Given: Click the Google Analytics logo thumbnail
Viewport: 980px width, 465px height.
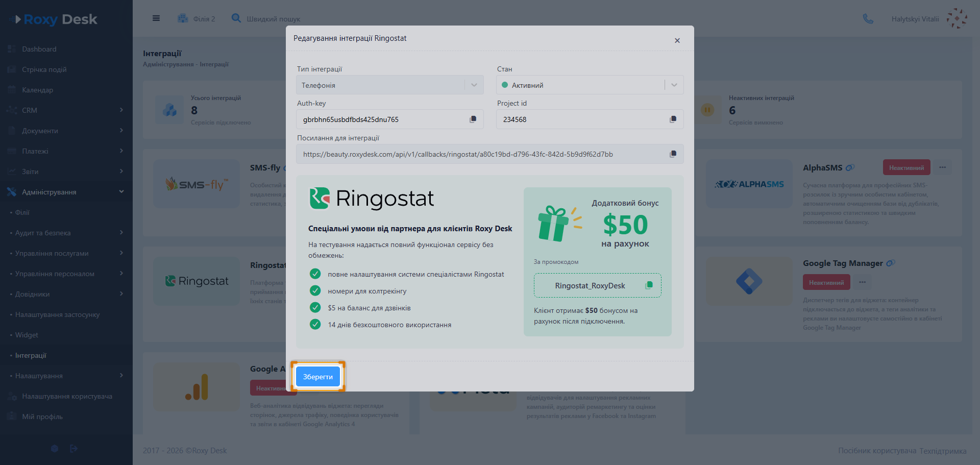Looking at the screenshot, I should pos(197,387).
